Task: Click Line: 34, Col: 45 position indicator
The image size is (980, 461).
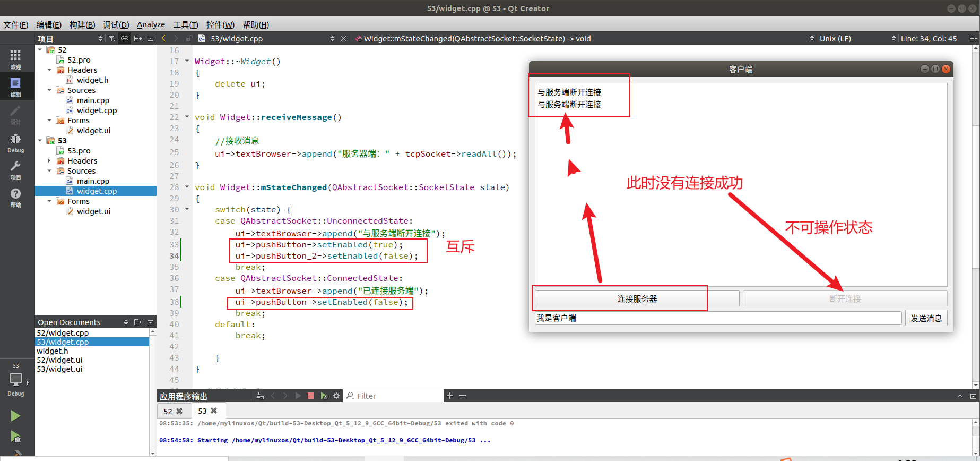Action: [929, 38]
